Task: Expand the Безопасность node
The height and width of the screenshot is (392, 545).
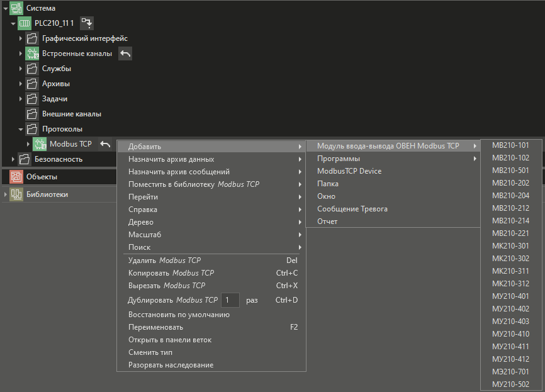Action: [x=13, y=159]
